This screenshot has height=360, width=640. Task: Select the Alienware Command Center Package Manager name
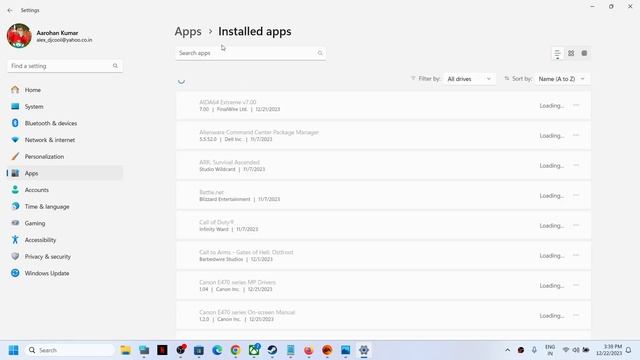(259, 132)
